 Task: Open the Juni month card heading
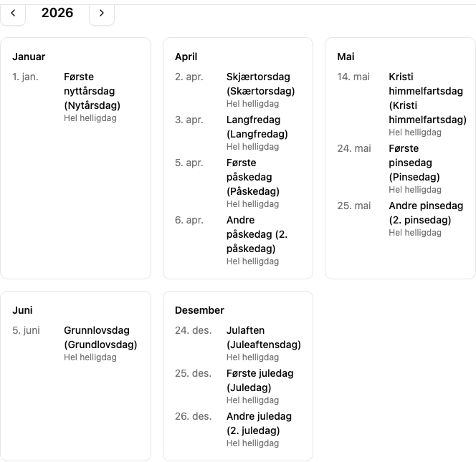click(x=22, y=310)
